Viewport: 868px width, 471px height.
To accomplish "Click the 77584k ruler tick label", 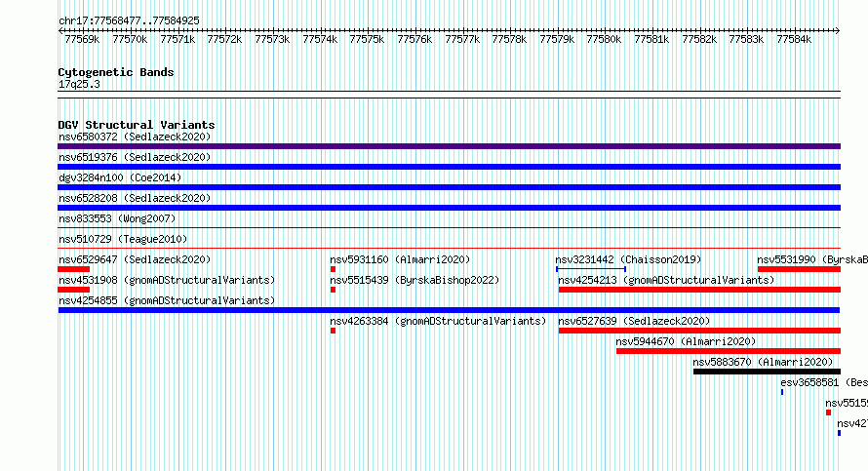I will pyautogui.click(x=794, y=39).
